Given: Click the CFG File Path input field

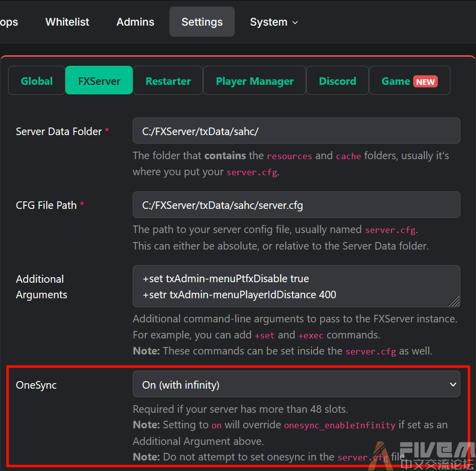Looking at the screenshot, I should [296, 205].
